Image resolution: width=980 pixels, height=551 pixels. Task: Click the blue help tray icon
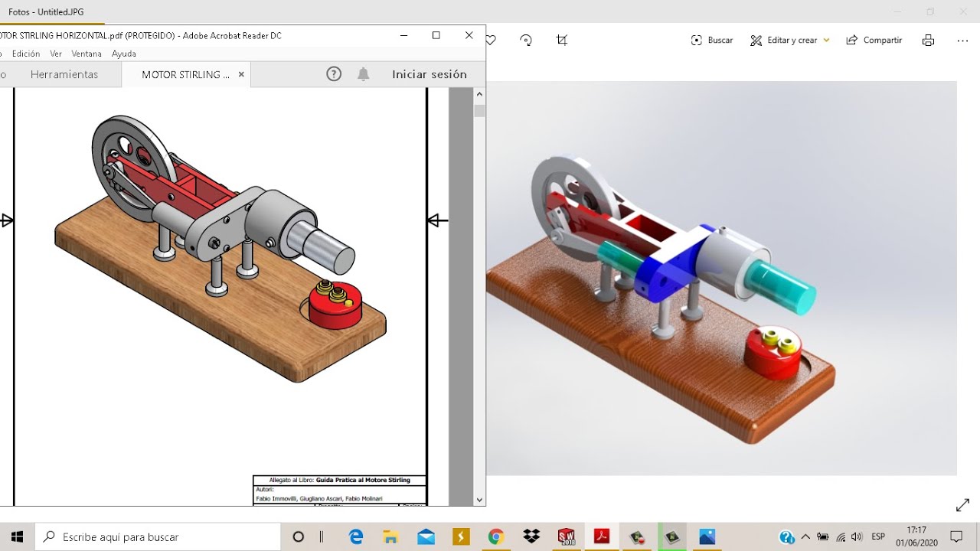pyautogui.click(x=786, y=536)
